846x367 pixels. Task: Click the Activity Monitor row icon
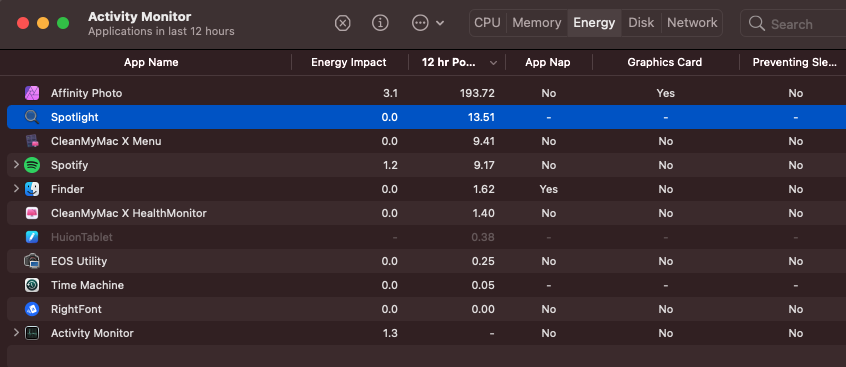pos(32,333)
